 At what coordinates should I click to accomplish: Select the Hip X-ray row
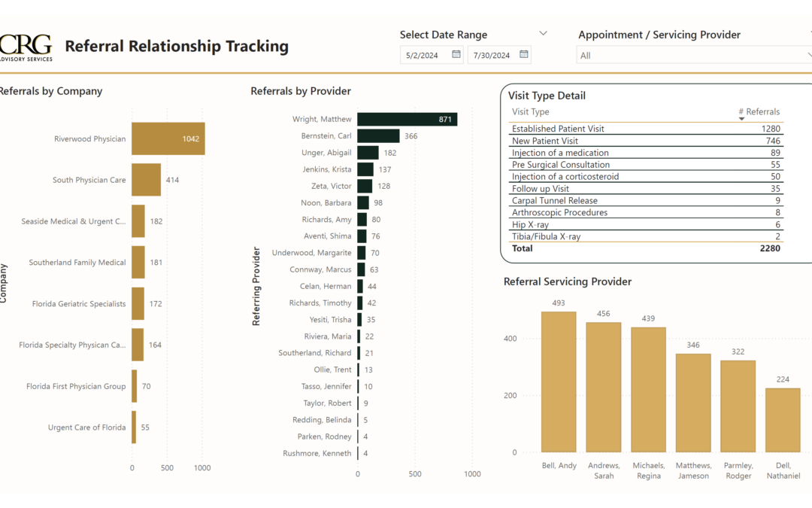click(646, 224)
